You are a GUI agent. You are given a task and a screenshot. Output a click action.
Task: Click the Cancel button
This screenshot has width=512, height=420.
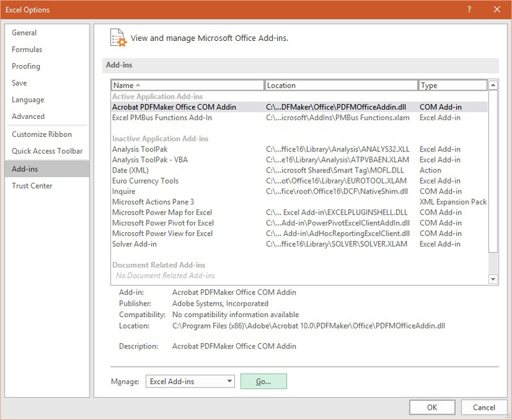[484, 407]
